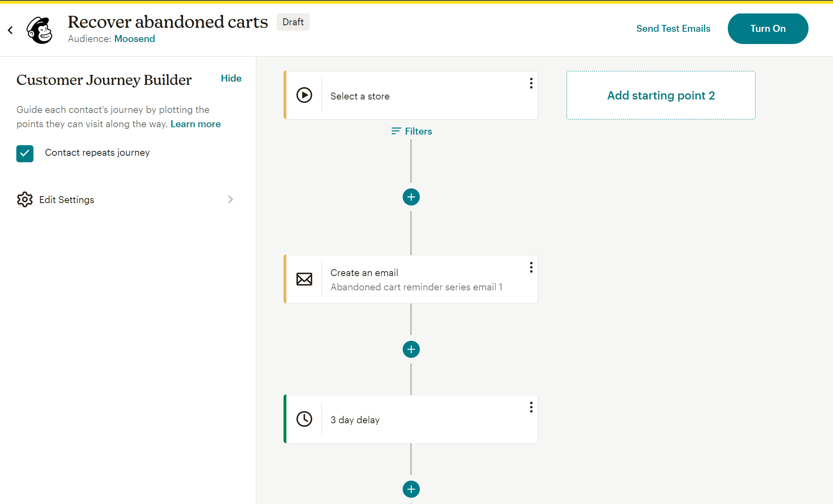
Task: Turn On the journey
Action: (768, 29)
